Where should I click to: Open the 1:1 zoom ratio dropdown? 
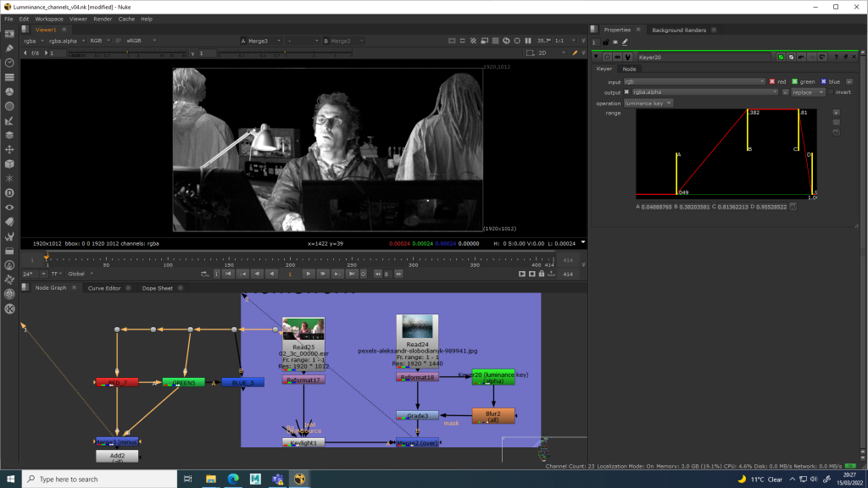(x=565, y=41)
